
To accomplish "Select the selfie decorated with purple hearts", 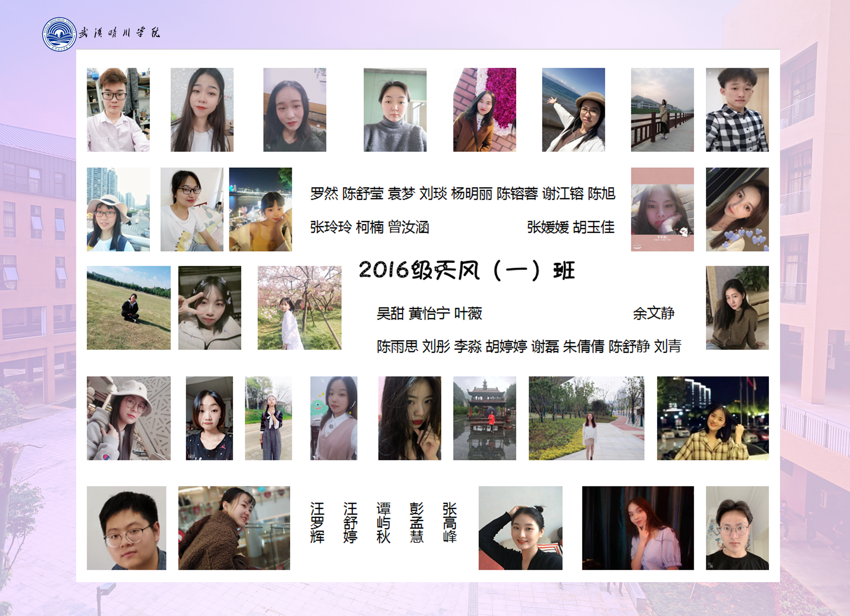I will tap(737, 209).
